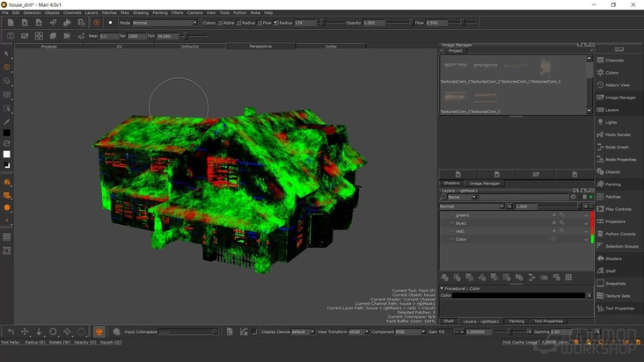Open the Node Graph palette
Image resolution: width=644 pixels, height=362 pixels.
(617, 147)
